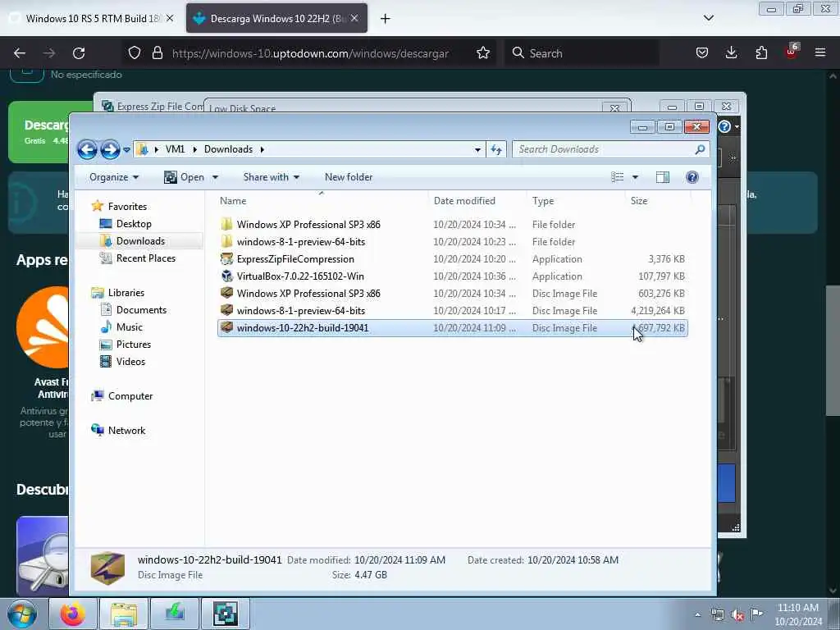Expand the Open button dropdown arrow
Viewport: 840px width, 630px height.
pyautogui.click(x=216, y=177)
